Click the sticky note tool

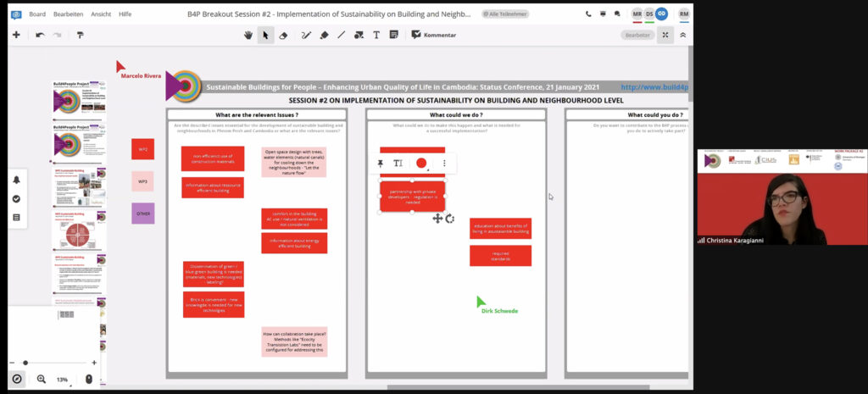coord(393,35)
